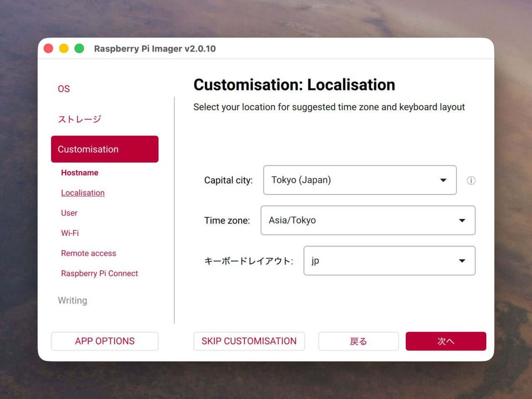Click SKIP CUSTOMISATION button

[249, 341]
